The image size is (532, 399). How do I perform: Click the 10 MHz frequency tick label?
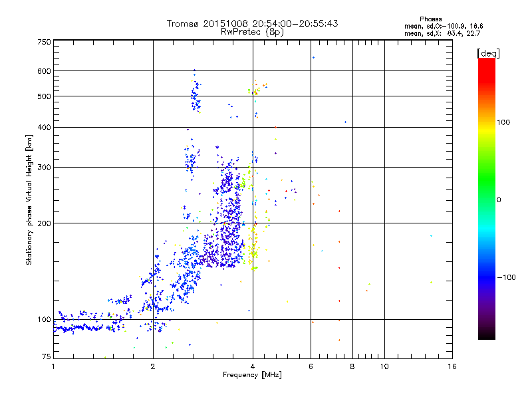384,366
